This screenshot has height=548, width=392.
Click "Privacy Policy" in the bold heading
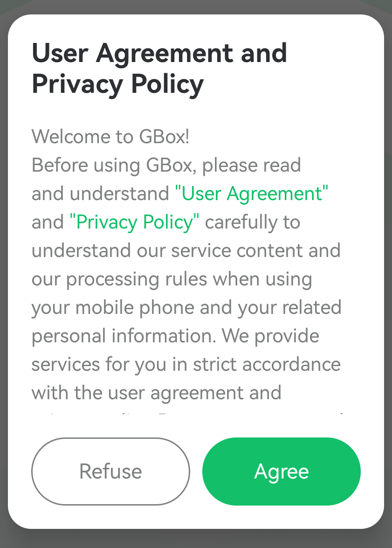(x=117, y=84)
